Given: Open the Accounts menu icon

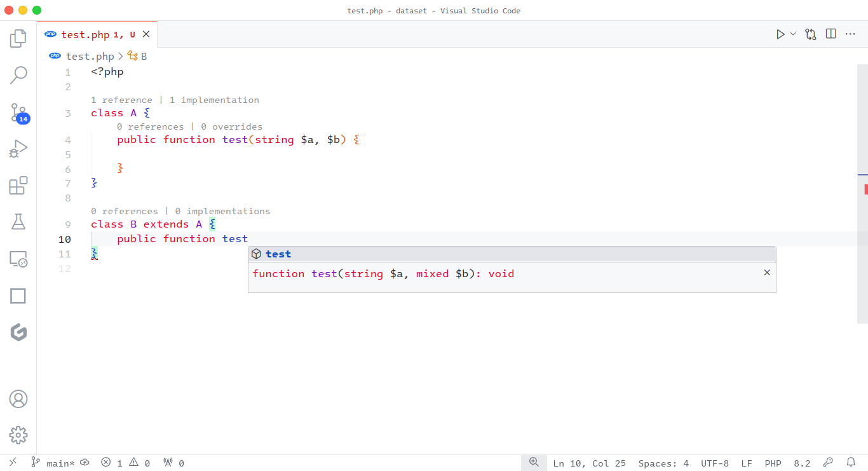Looking at the screenshot, I should pyautogui.click(x=18, y=399).
